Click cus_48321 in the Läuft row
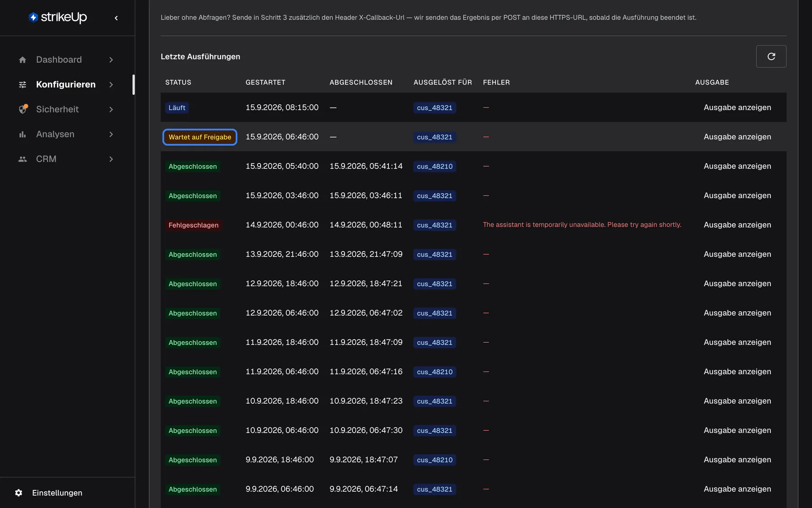The width and height of the screenshot is (812, 508). click(x=434, y=107)
